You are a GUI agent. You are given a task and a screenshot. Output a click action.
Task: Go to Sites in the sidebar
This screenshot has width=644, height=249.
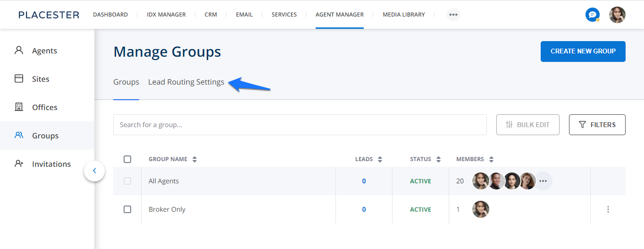coord(41,79)
